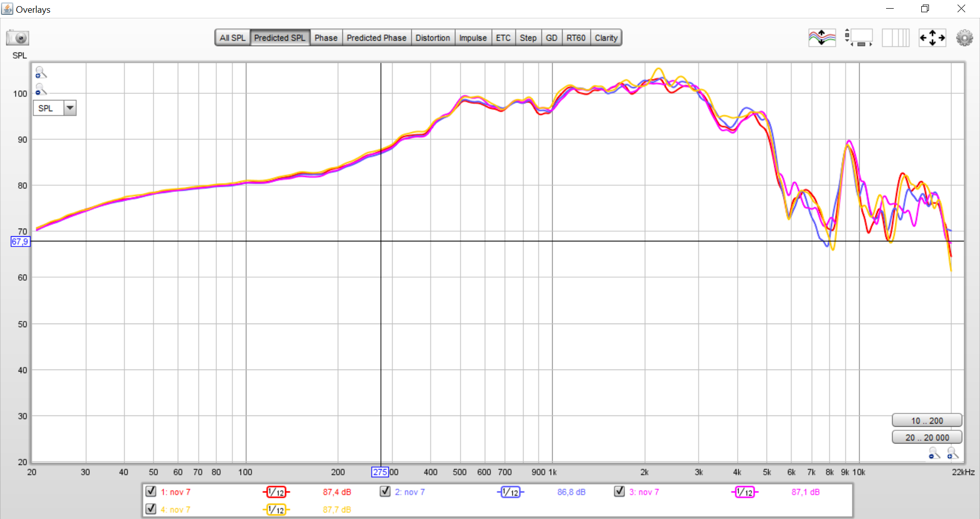Viewport: 980px width, 519px height.
Task: Zoom out on the horizontal frequency axis
Action: click(x=934, y=453)
